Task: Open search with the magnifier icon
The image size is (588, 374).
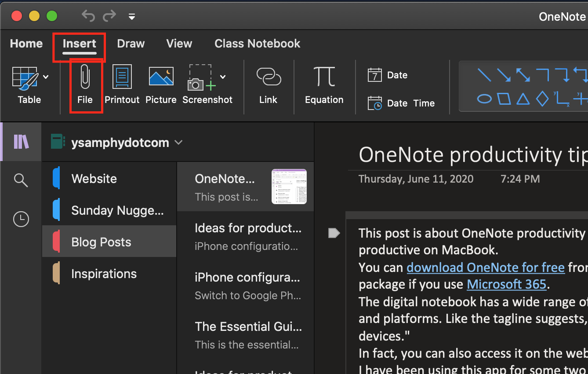Action: click(x=21, y=180)
